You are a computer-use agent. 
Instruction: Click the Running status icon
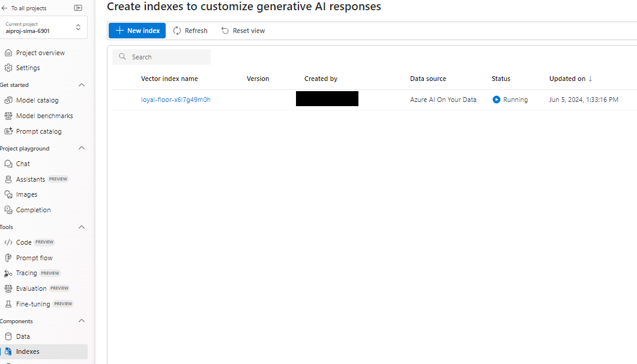(x=496, y=100)
